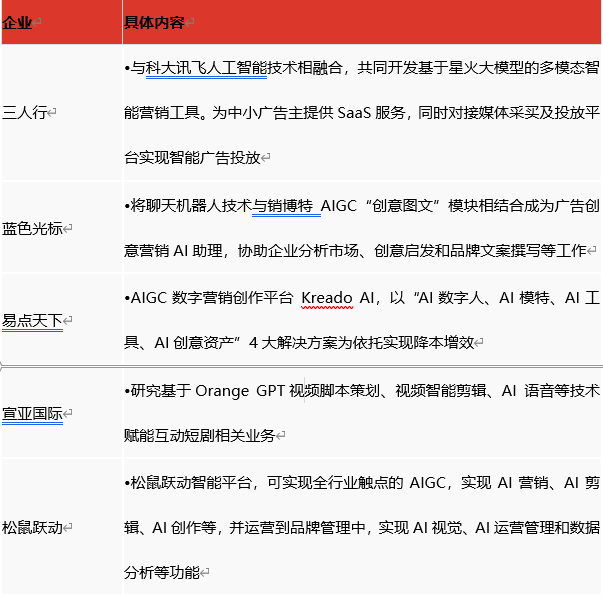Click the text 松鼠跃动智能平台 in the description
The height and width of the screenshot is (597, 603).
191,482
